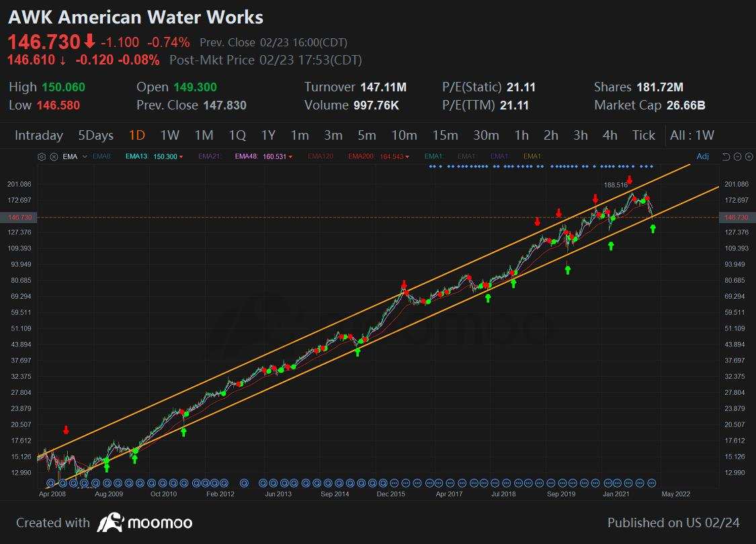
Task: Open the All : 1W range selector
Action: tap(692, 136)
